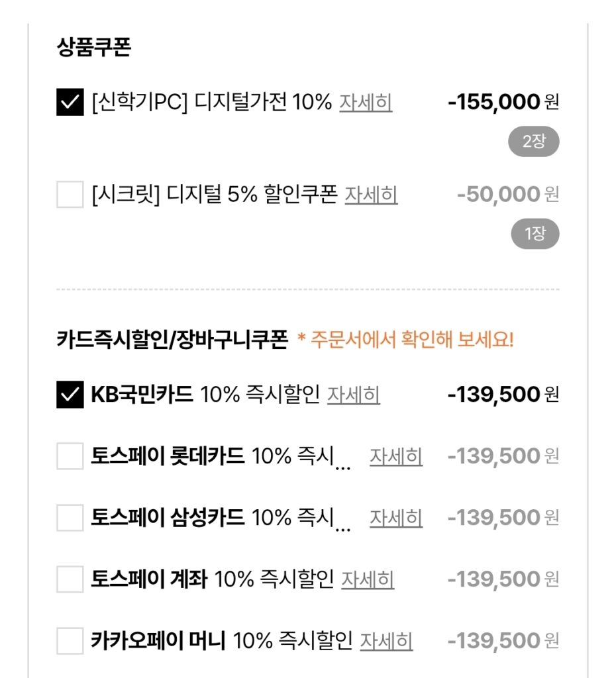Open 자세히 link for 시크릿 5% coupon

point(371,195)
